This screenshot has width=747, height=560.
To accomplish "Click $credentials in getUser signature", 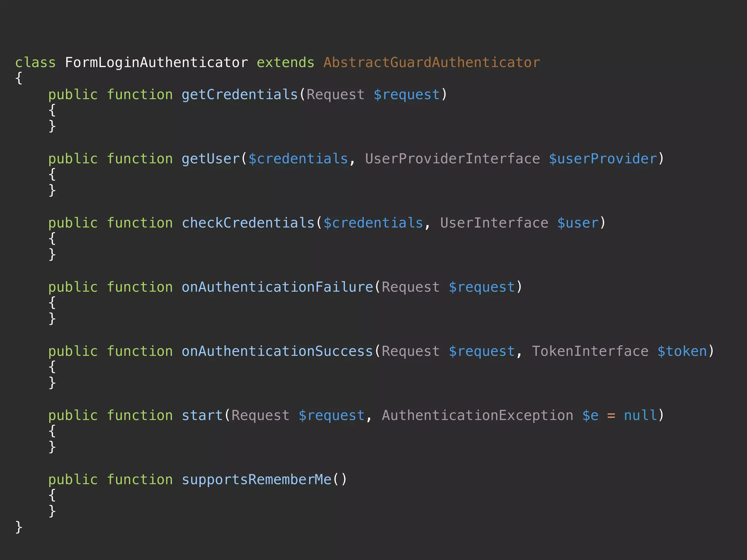I will 298,159.
